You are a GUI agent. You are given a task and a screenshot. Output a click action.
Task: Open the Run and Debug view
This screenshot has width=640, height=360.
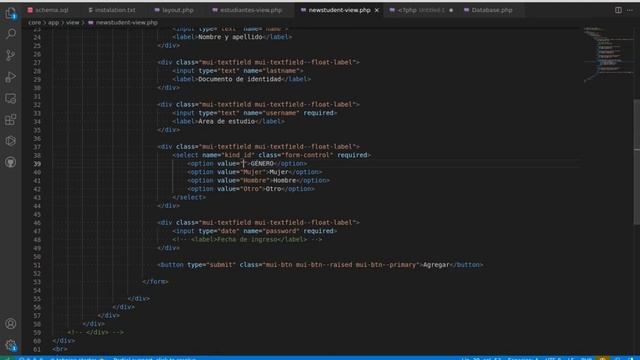coord(11,77)
